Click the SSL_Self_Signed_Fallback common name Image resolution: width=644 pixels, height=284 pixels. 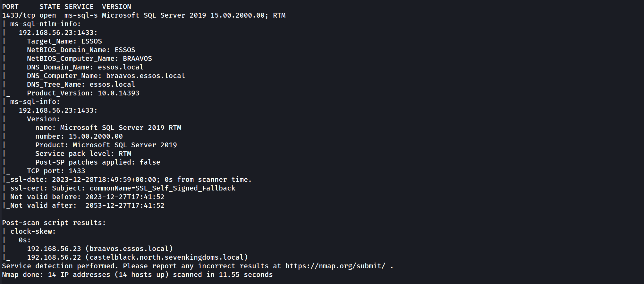pos(185,188)
